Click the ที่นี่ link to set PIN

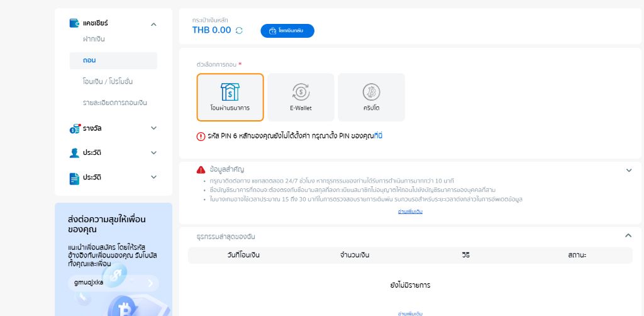pyautogui.click(x=378, y=136)
